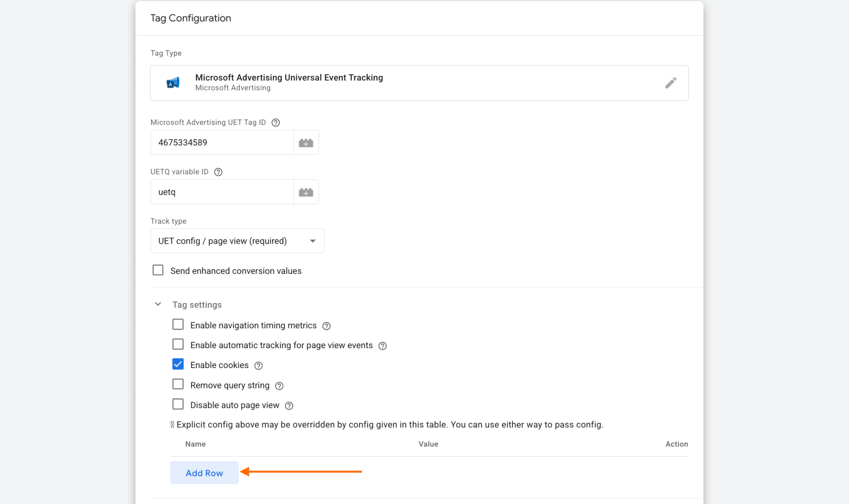Show help for Enable cookies
This screenshot has width=849, height=504.
pos(258,366)
